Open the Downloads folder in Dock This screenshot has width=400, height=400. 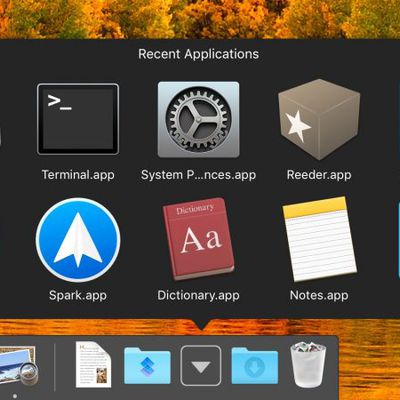[x=255, y=365]
